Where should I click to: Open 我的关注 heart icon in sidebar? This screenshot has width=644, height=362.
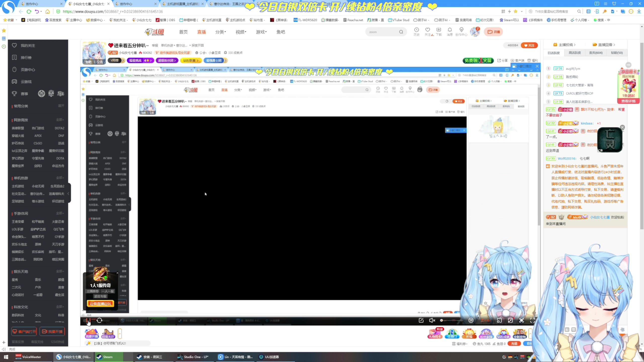(15, 46)
